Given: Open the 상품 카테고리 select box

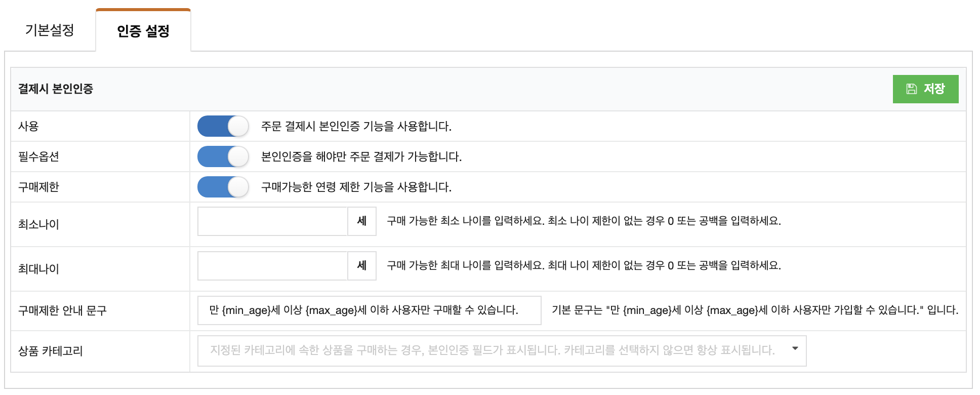Looking at the screenshot, I should (502, 350).
